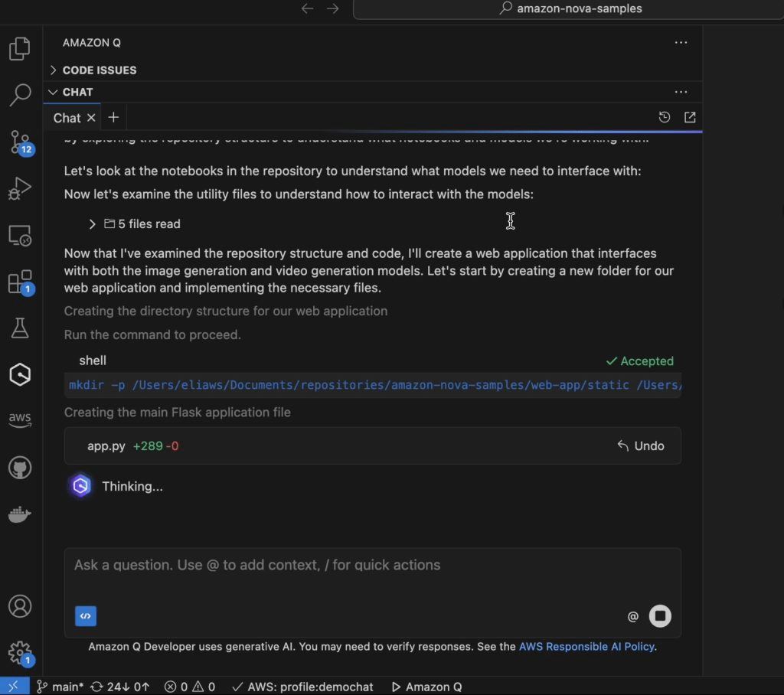Expand the CODE ISSUES section

[x=93, y=70]
